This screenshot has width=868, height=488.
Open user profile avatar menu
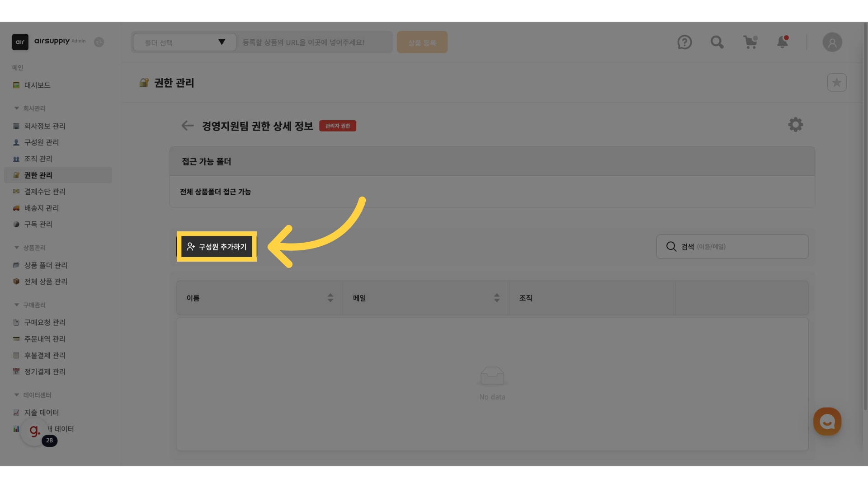(x=832, y=42)
